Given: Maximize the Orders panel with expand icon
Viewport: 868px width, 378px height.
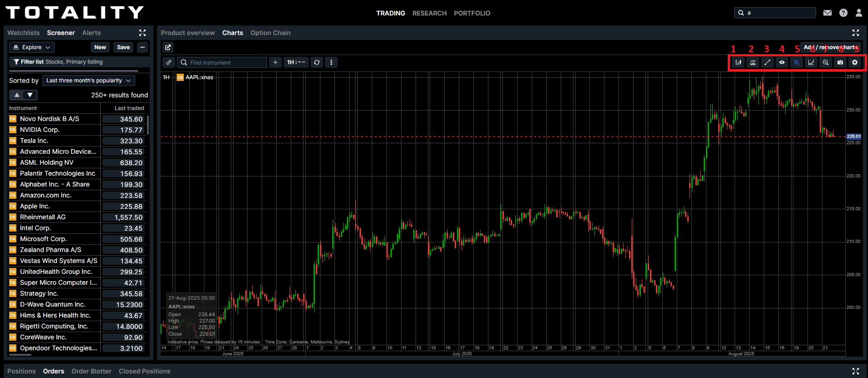Looking at the screenshot, I should pos(856,371).
